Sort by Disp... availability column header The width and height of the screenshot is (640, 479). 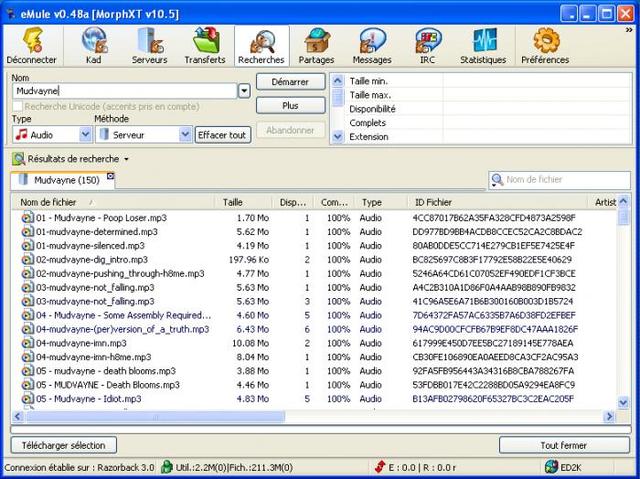pyautogui.click(x=293, y=202)
